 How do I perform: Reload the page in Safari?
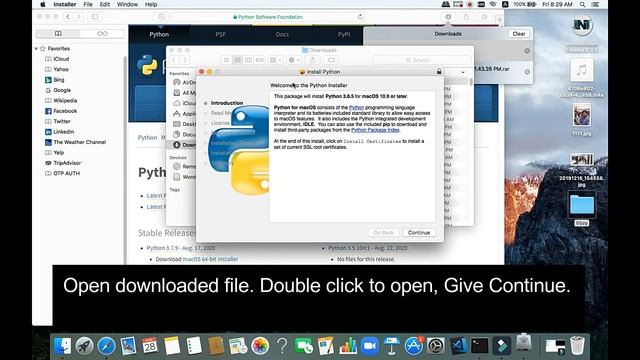tap(360, 17)
